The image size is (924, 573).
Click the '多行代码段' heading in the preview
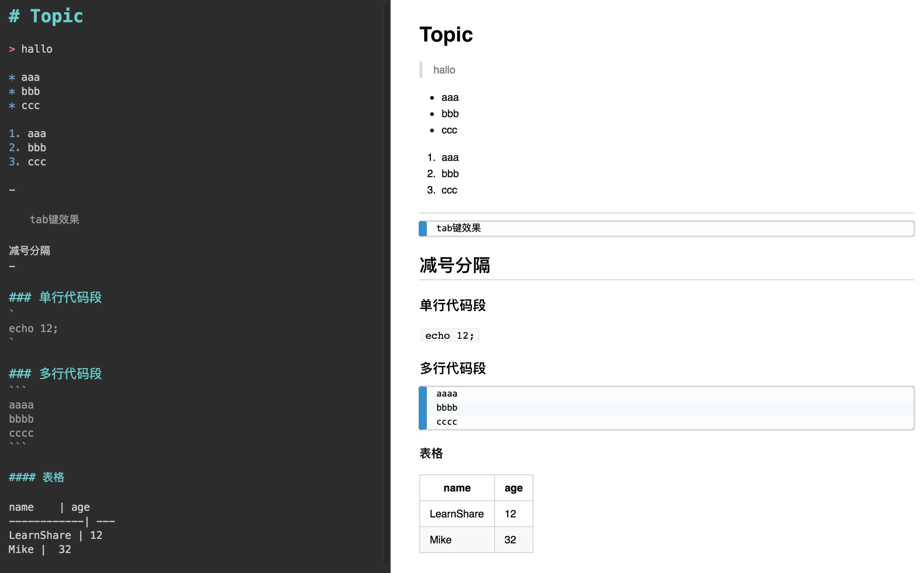click(x=452, y=368)
